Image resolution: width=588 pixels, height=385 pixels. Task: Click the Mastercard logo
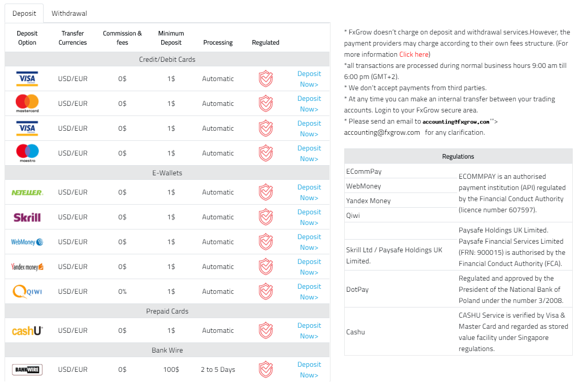[27, 103]
